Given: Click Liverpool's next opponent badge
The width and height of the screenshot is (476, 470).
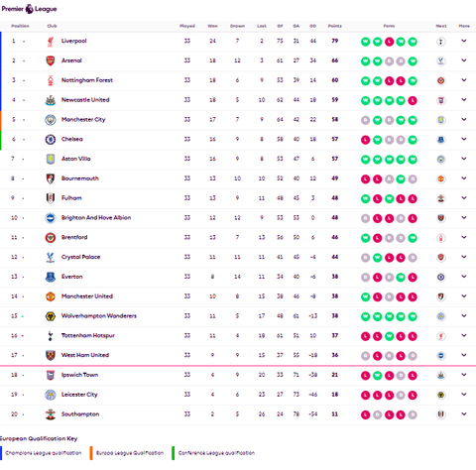Looking at the screenshot, I should point(441,42).
